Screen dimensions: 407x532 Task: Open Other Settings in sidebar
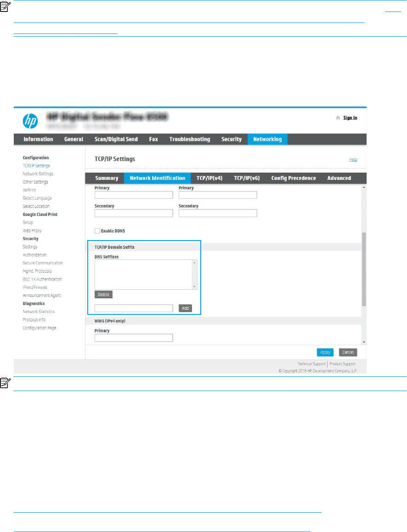35,182
